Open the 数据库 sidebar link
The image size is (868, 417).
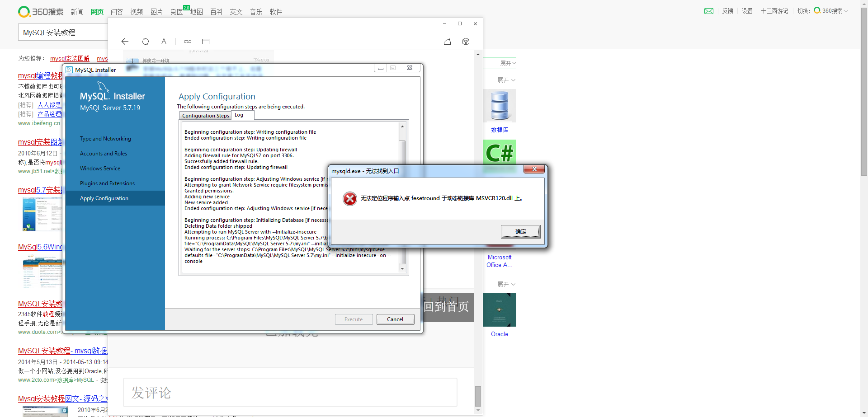(500, 130)
